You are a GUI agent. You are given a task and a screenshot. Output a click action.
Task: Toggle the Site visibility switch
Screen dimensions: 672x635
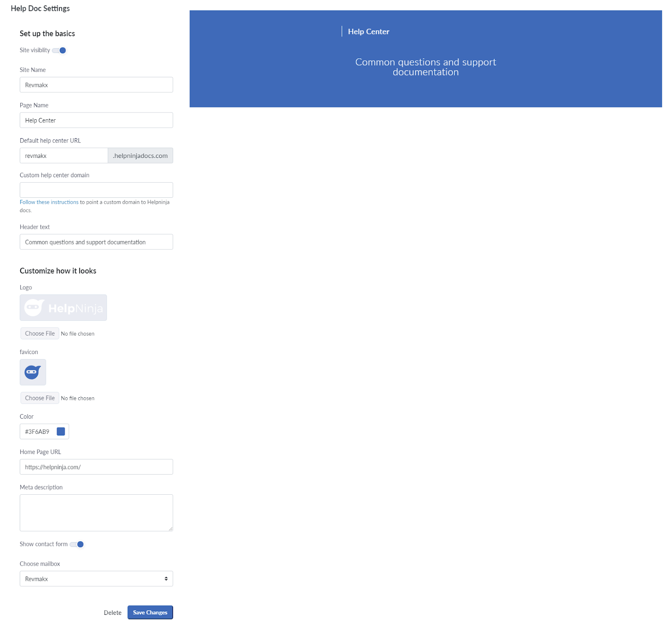[x=59, y=50]
